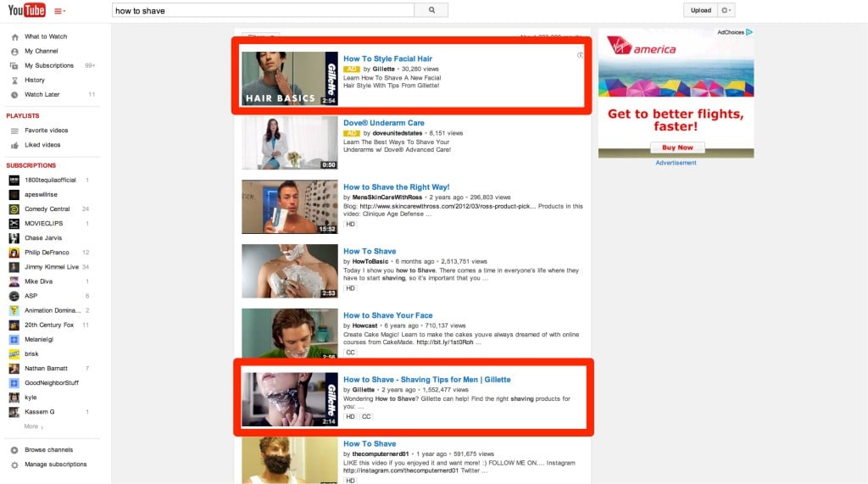Click the Nathan Barnatt channel avatar

(14, 368)
